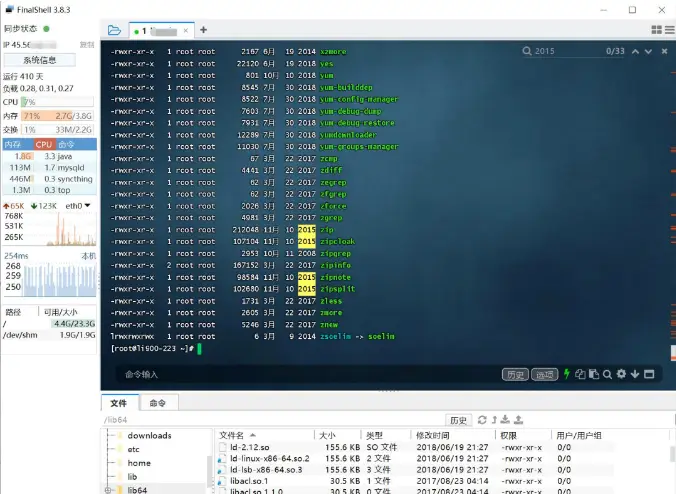
Task: Click the paste icon in command bar
Action: coord(594,374)
